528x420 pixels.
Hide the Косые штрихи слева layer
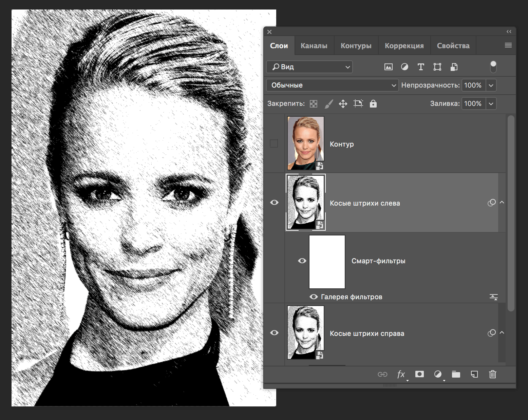pyautogui.click(x=274, y=202)
